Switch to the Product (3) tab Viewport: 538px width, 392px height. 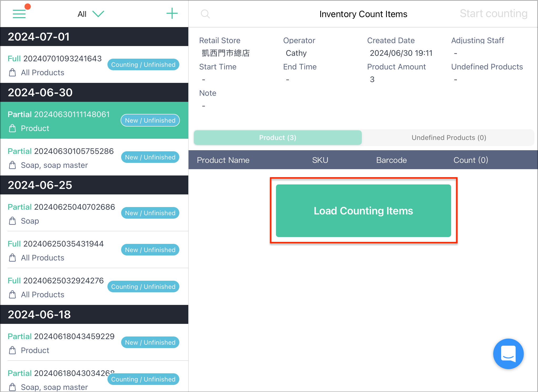278,138
